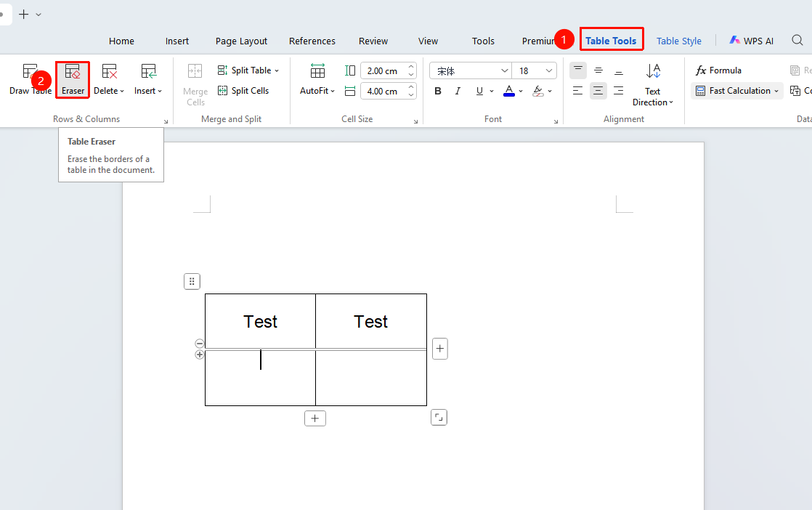Screen dimensions: 812x510
Task: Set cell alignment to vertical middle
Action: point(598,70)
